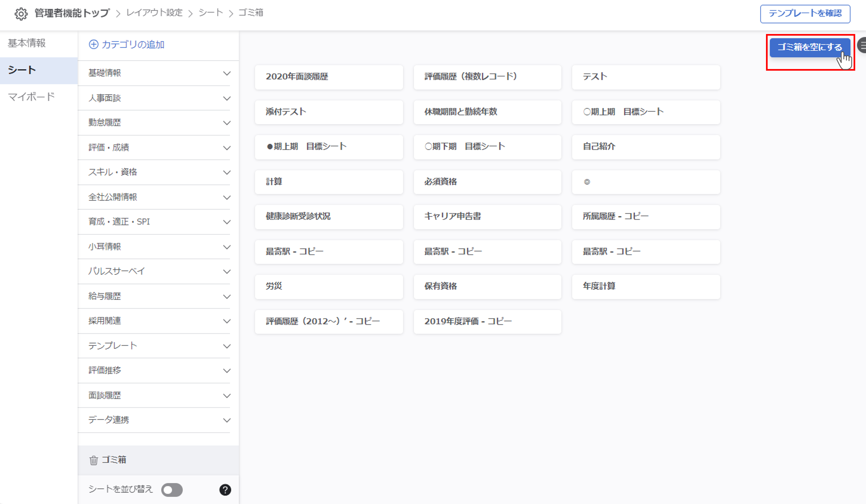Select the 2020年面談履歴 sheet card
866x504 pixels.
tap(329, 77)
